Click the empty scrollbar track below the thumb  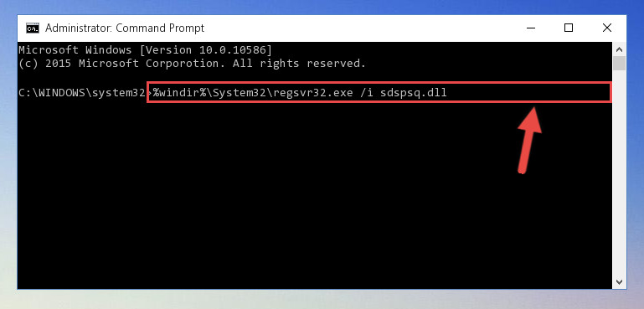[x=620, y=173]
